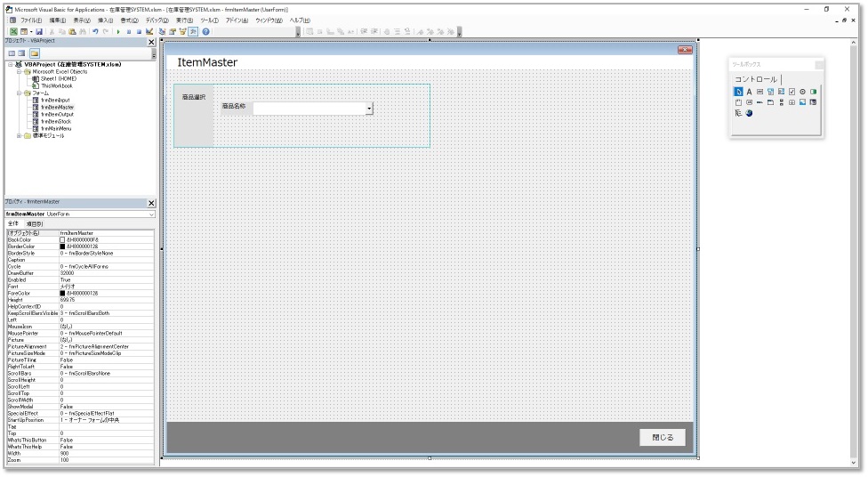Toggle Design Mode toolbar icon
This screenshot has width=868, height=477.
coord(149,31)
